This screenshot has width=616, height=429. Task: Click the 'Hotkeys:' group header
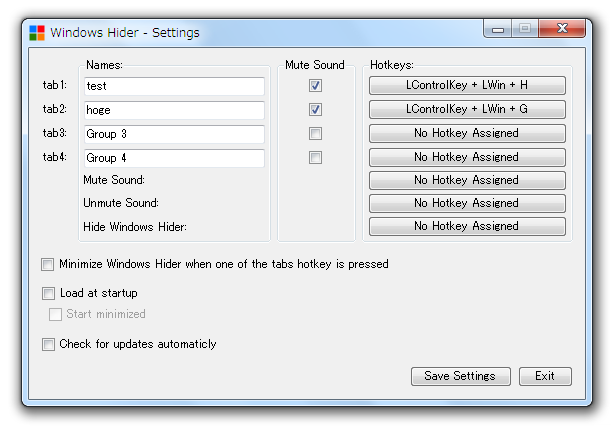(392, 65)
